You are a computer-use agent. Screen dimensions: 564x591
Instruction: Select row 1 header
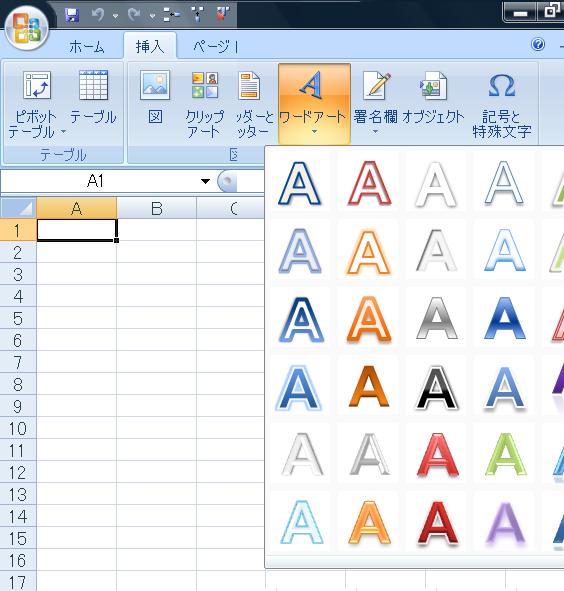(18, 230)
